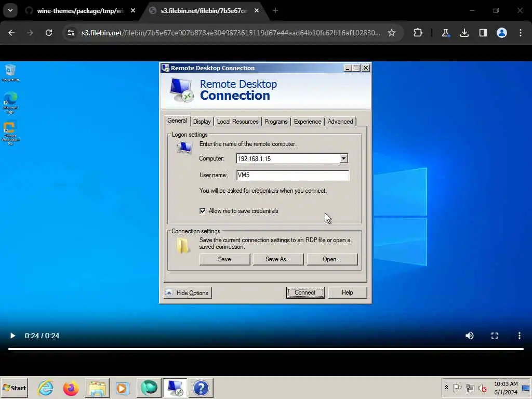Open the tab search dropdown arrow
Screen dimensions: 532x399
click(10, 10)
